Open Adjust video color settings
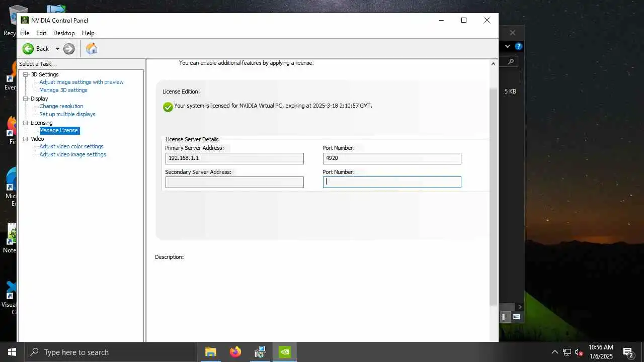 click(x=71, y=146)
